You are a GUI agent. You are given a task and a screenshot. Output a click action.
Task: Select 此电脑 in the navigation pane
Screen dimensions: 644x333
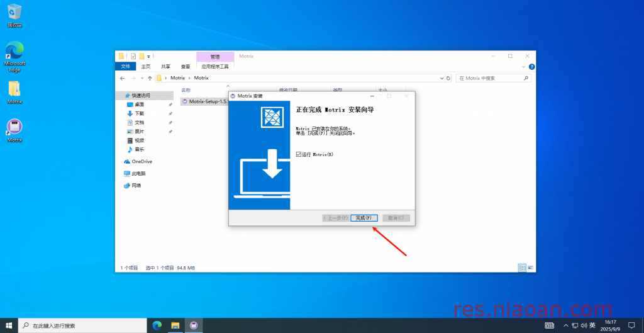[x=138, y=174]
